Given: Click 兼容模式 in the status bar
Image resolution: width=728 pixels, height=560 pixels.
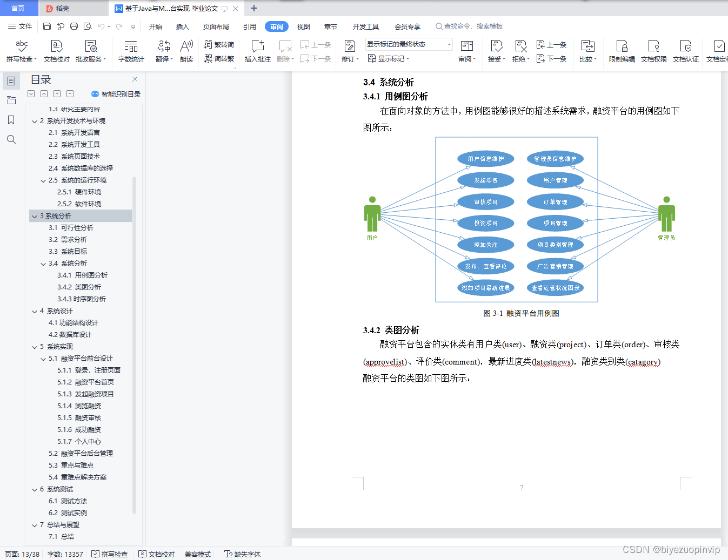Looking at the screenshot, I should point(198,554).
